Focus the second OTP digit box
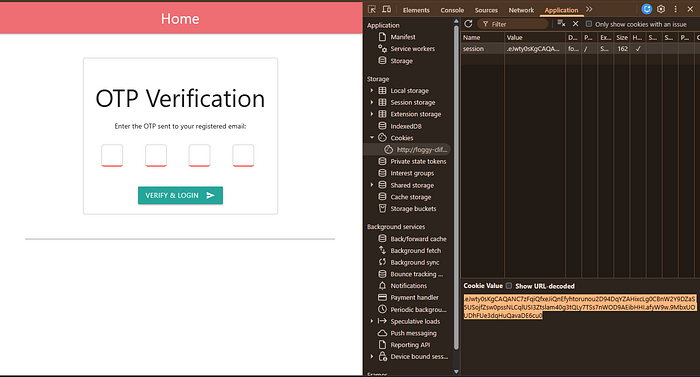 point(156,155)
